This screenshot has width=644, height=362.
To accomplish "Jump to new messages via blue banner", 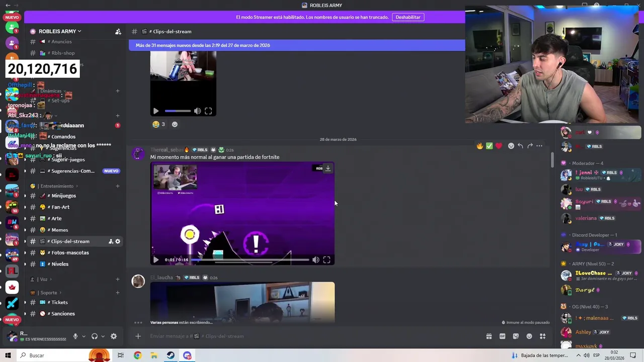I will pos(297,45).
